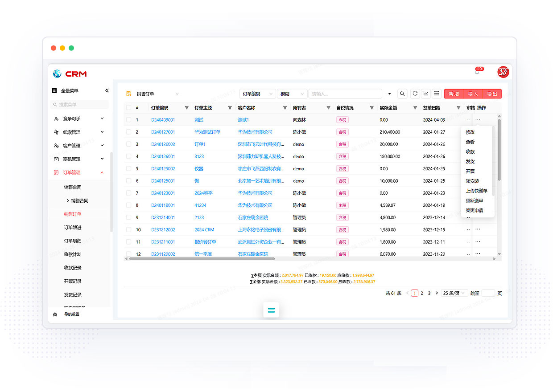Check the row 9 D231214001 checkbox
Image resolution: width=553 pixels, height=392 pixels.
129,217
